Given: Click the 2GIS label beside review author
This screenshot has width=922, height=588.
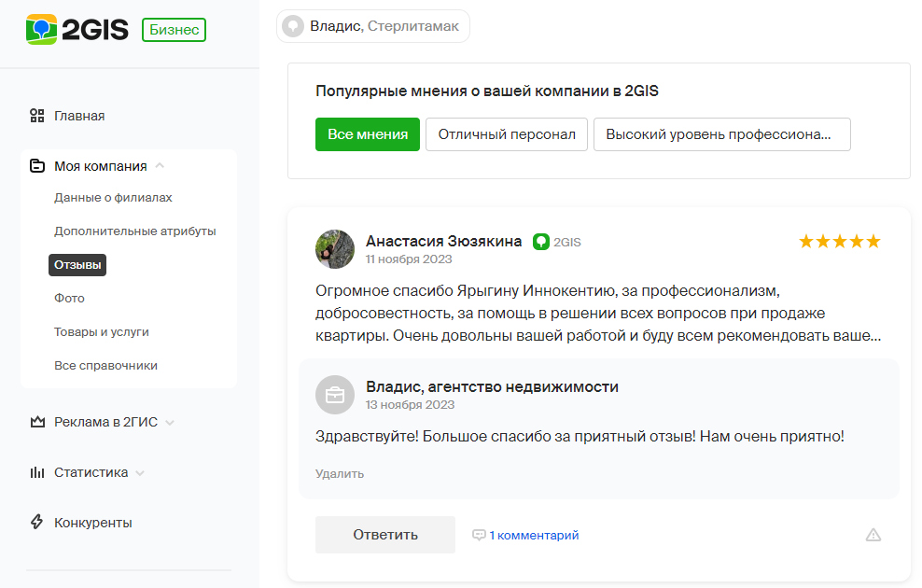Looking at the screenshot, I should [x=566, y=243].
